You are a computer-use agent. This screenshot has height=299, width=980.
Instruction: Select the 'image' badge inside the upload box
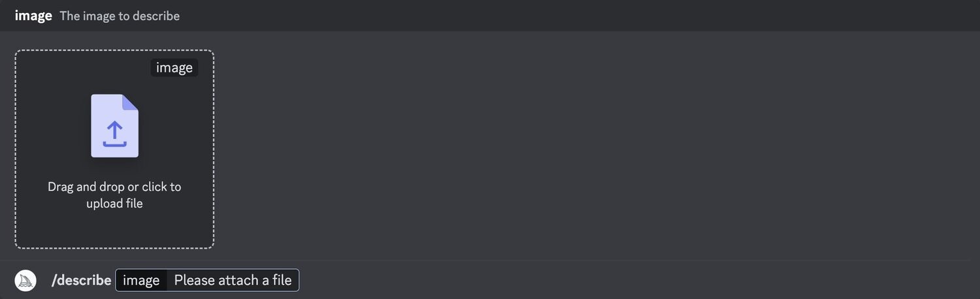pyautogui.click(x=174, y=67)
